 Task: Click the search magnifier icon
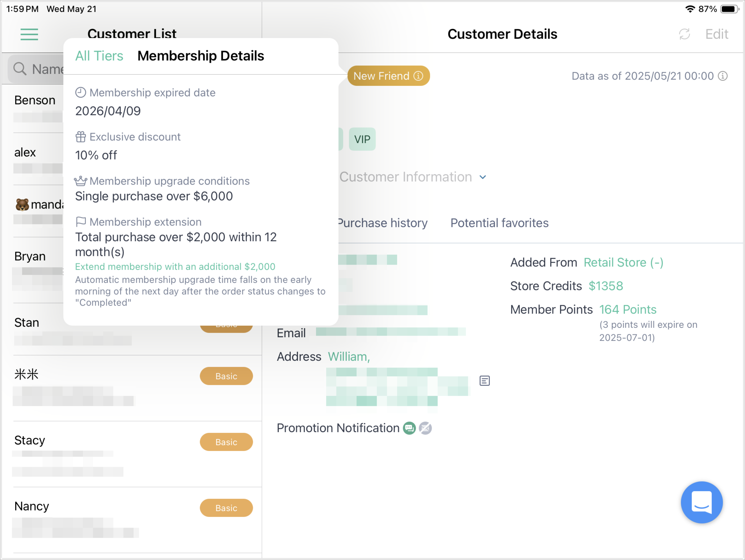[x=20, y=69]
